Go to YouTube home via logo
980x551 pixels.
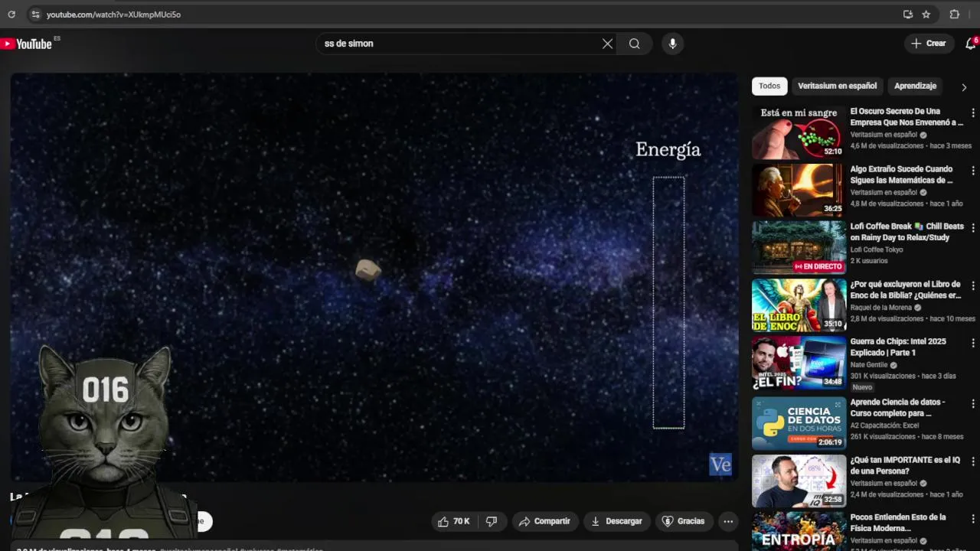[27, 44]
